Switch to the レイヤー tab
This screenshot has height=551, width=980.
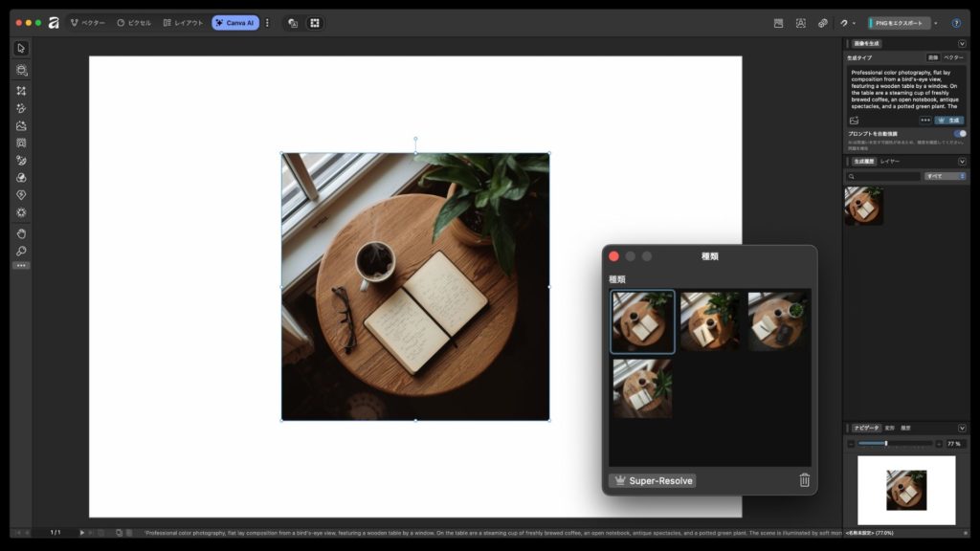(x=890, y=162)
